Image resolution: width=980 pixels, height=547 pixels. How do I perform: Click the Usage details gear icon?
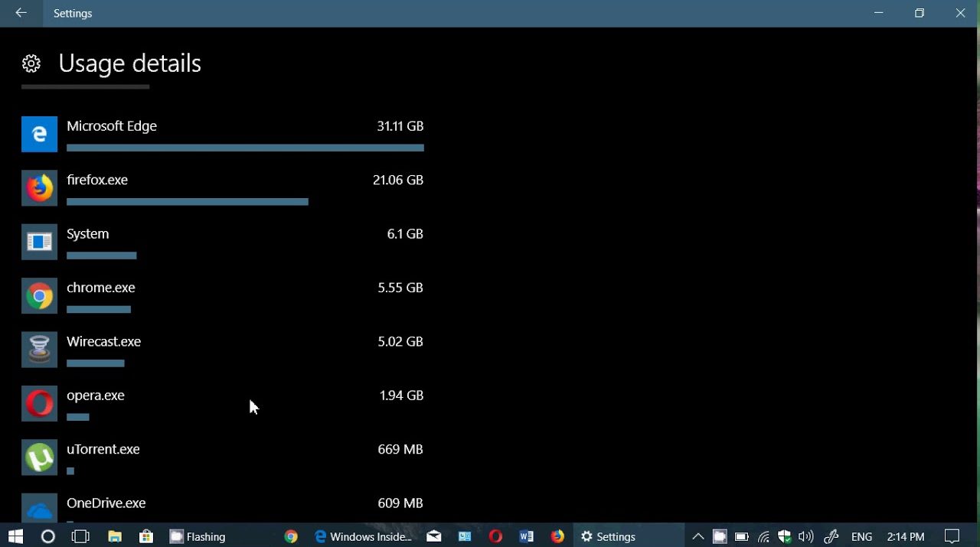[x=31, y=63]
